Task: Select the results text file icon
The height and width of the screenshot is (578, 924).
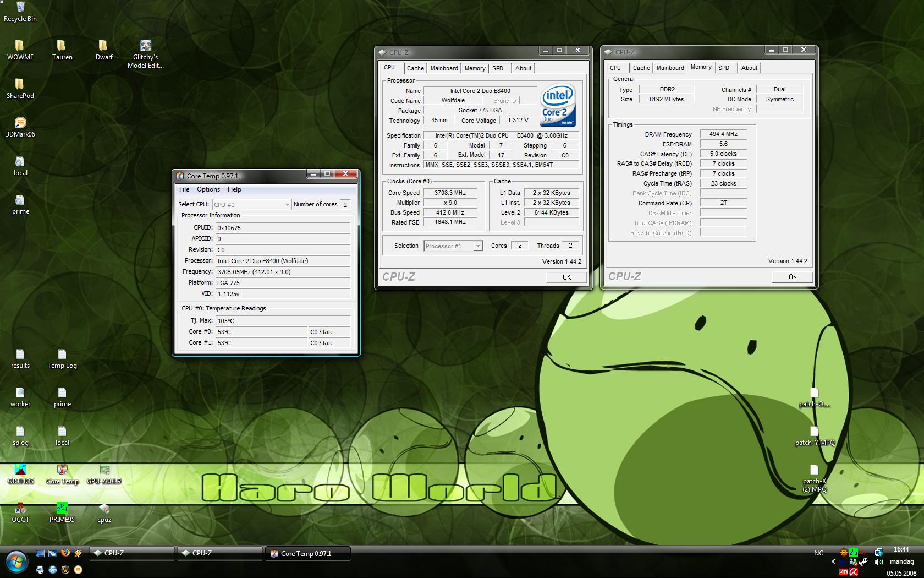Action: pos(20,358)
